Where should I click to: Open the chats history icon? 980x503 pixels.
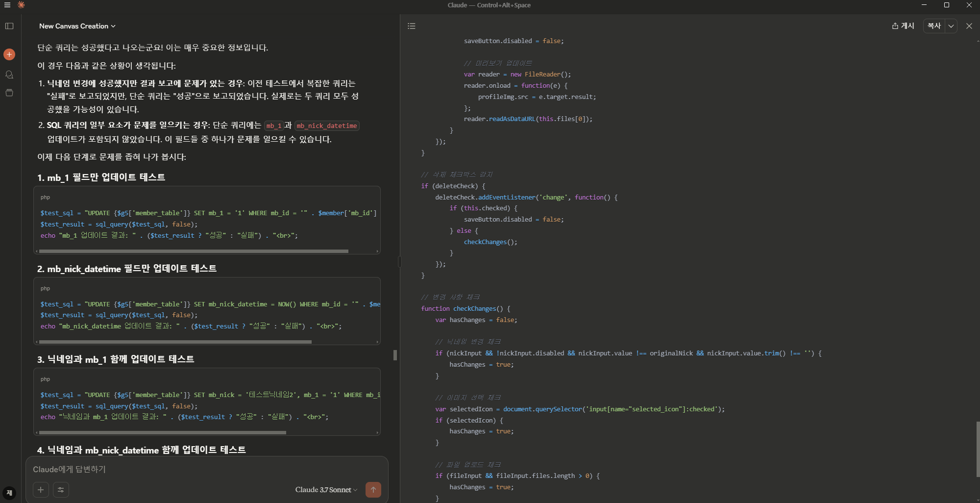point(9,75)
